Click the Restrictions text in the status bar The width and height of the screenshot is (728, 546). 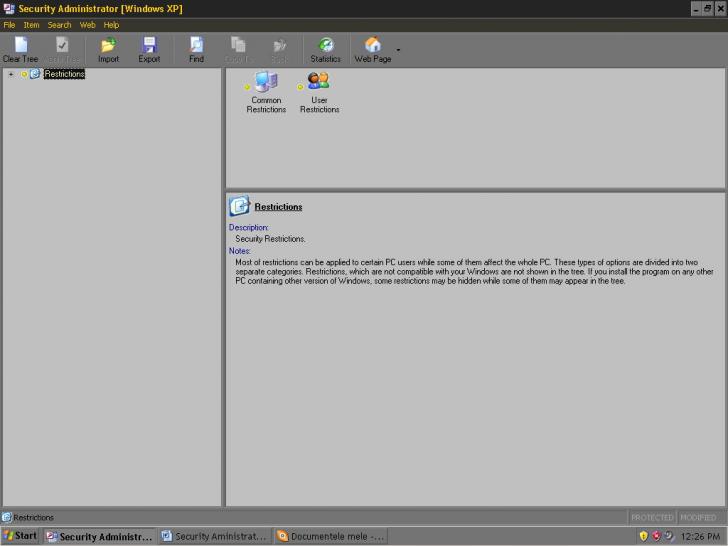pyautogui.click(x=33, y=517)
